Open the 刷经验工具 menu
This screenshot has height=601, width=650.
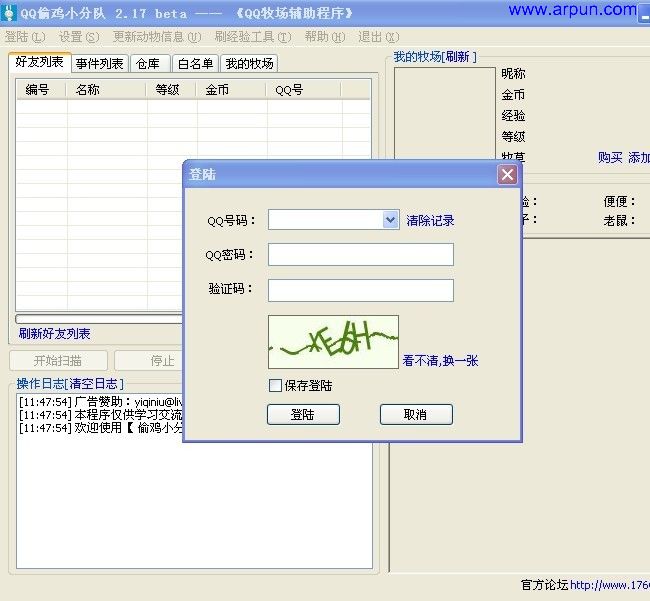coord(252,37)
